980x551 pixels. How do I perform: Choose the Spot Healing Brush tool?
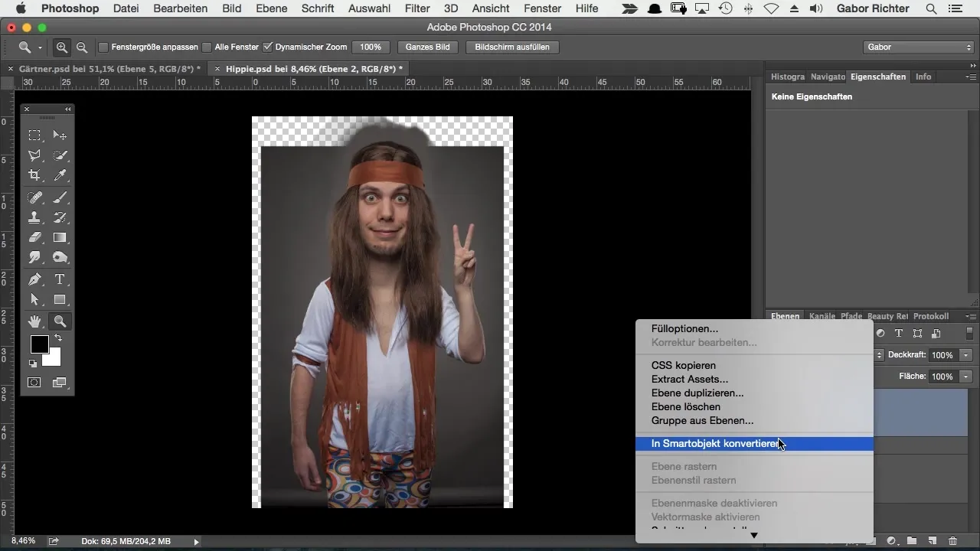pyautogui.click(x=34, y=197)
